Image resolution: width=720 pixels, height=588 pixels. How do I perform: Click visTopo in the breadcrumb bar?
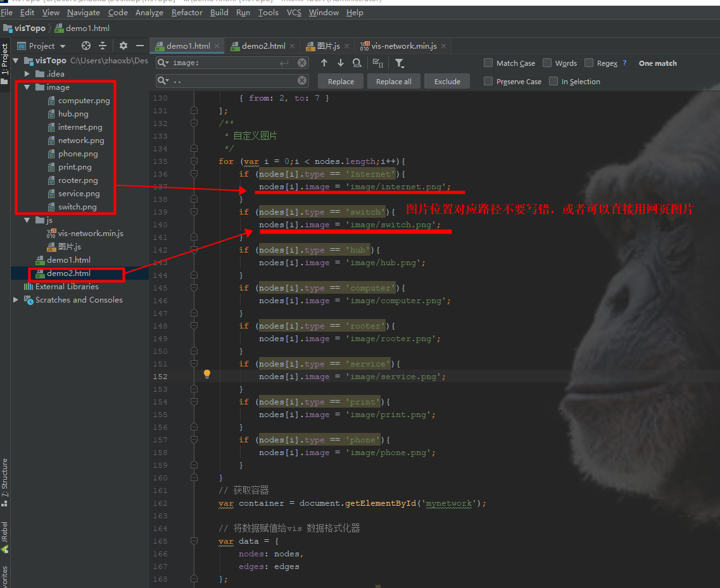click(x=30, y=28)
